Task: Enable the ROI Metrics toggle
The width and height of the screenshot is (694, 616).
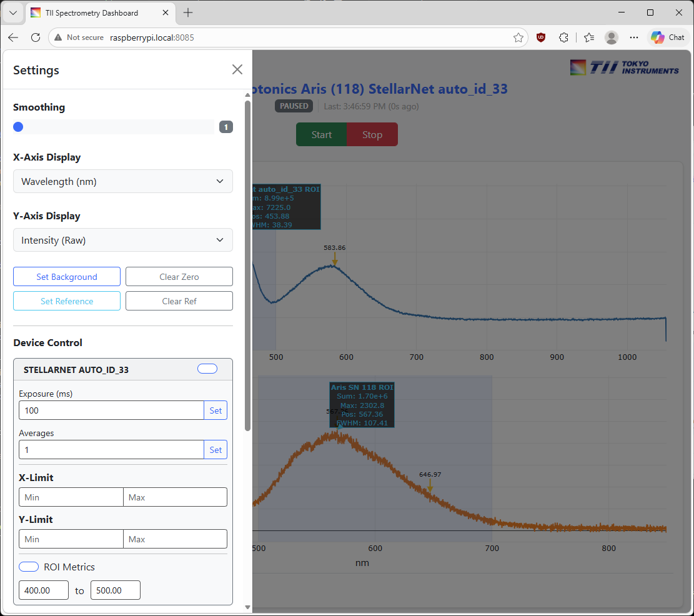Action: [29, 567]
